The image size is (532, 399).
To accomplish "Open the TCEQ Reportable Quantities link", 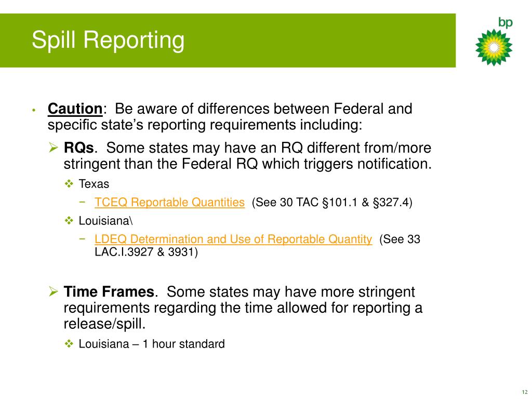I will [169, 202].
